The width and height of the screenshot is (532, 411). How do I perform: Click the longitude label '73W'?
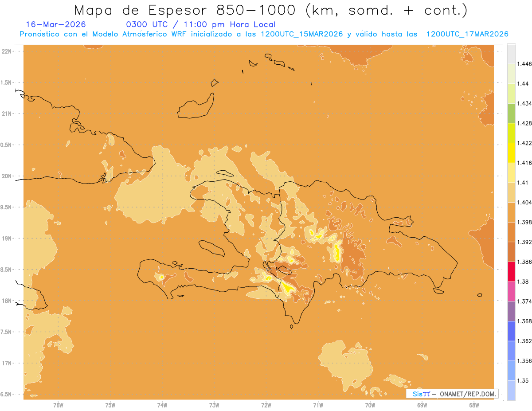tap(214, 405)
